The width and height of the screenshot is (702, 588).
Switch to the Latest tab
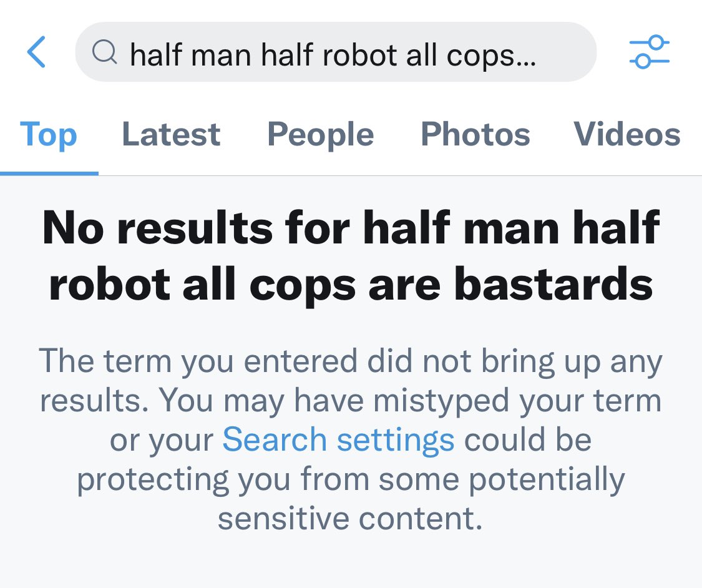tap(171, 134)
